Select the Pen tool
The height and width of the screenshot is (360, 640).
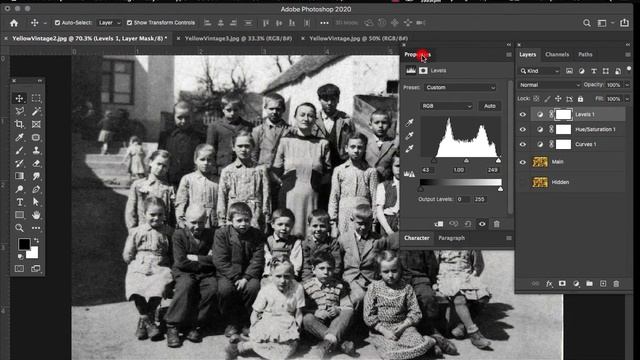coord(36,189)
